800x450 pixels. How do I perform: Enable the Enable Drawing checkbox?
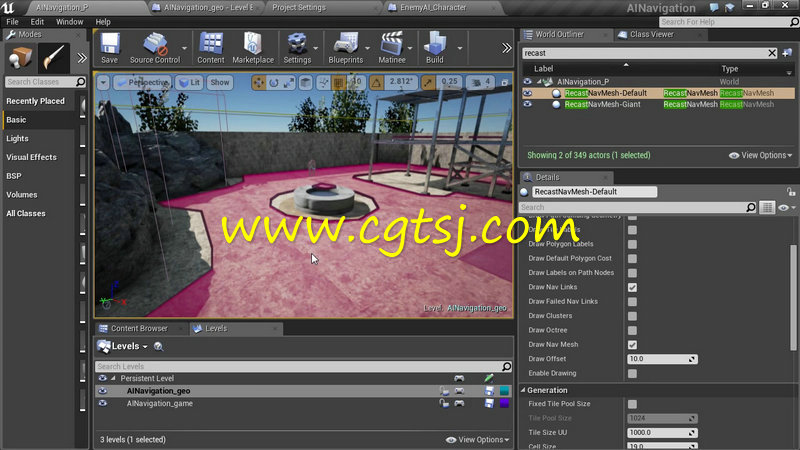pyautogui.click(x=632, y=373)
